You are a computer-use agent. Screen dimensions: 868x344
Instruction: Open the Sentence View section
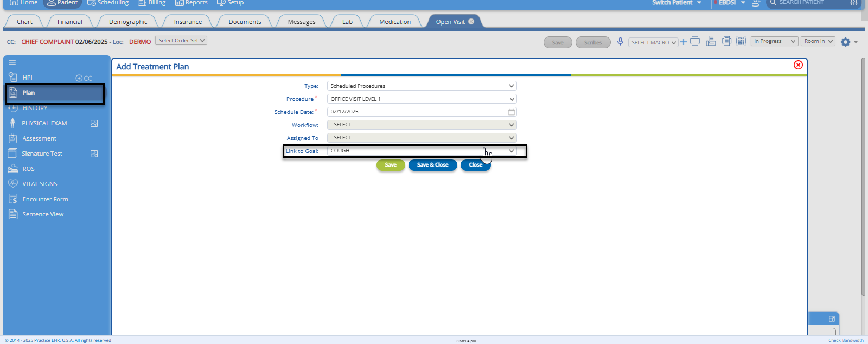coord(43,214)
